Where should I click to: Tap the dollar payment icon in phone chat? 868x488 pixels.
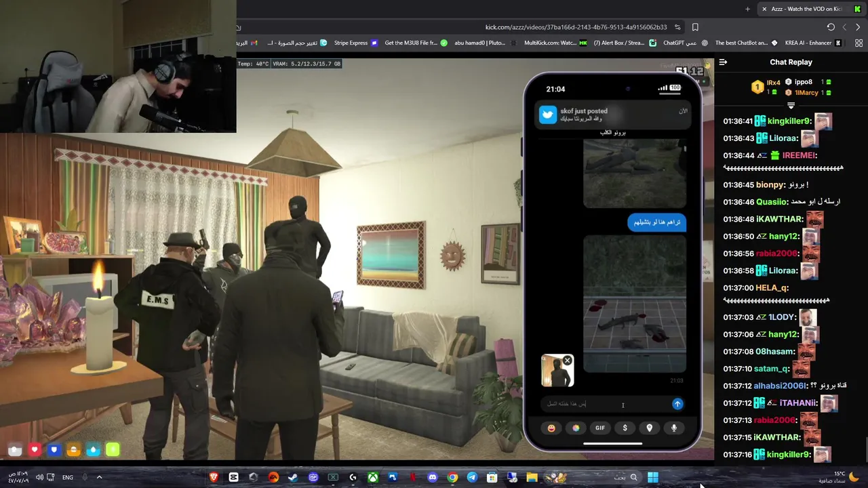625,428
